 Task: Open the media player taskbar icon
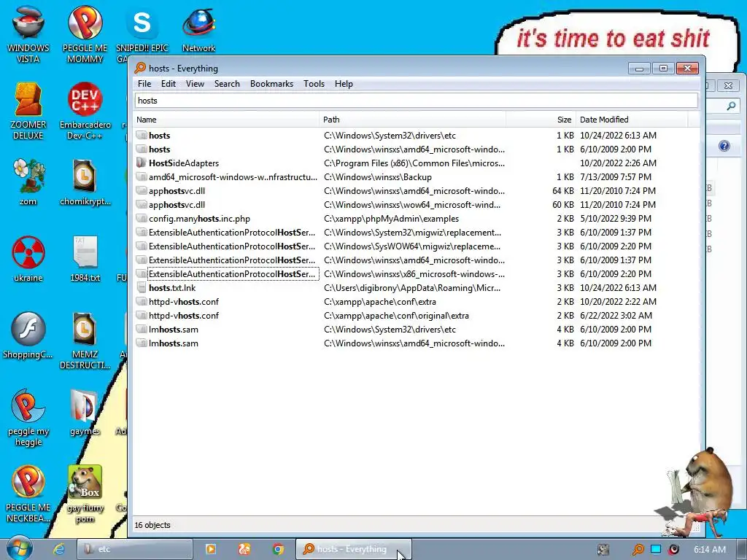[211, 549]
